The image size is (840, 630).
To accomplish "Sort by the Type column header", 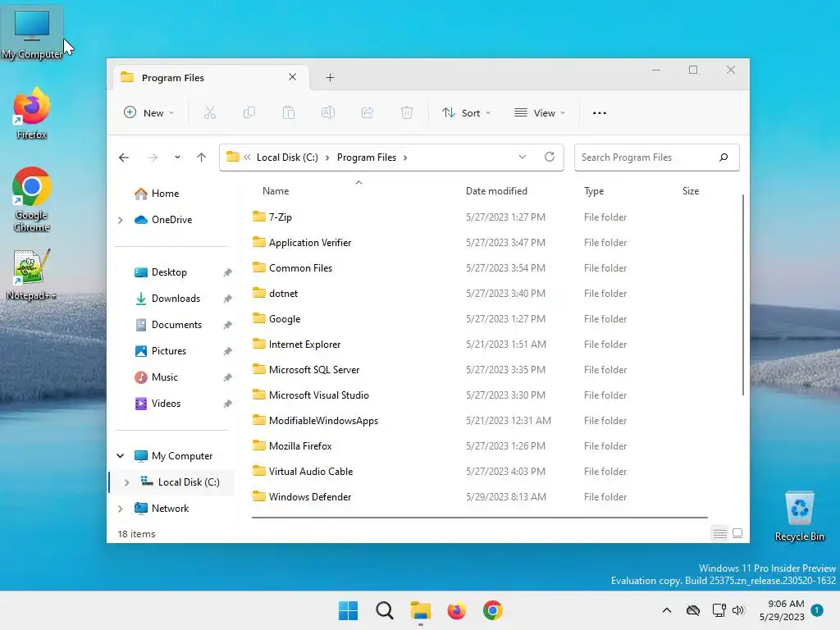I will coord(594,191).
